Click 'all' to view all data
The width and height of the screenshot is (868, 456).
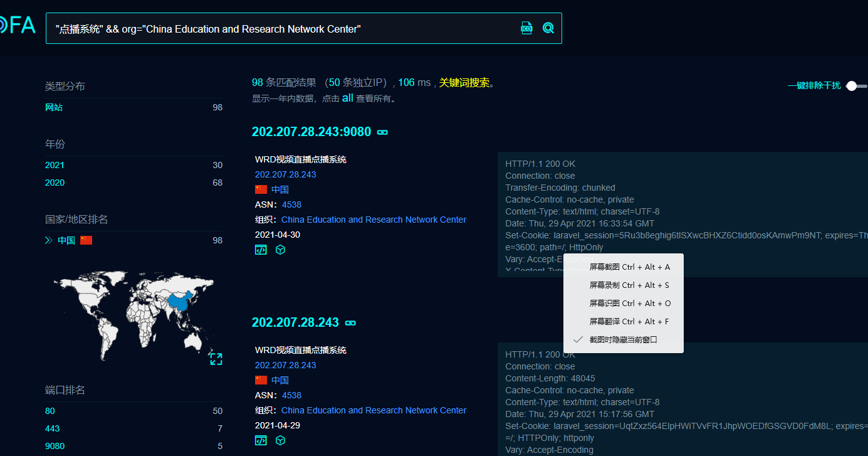point(347,98)
